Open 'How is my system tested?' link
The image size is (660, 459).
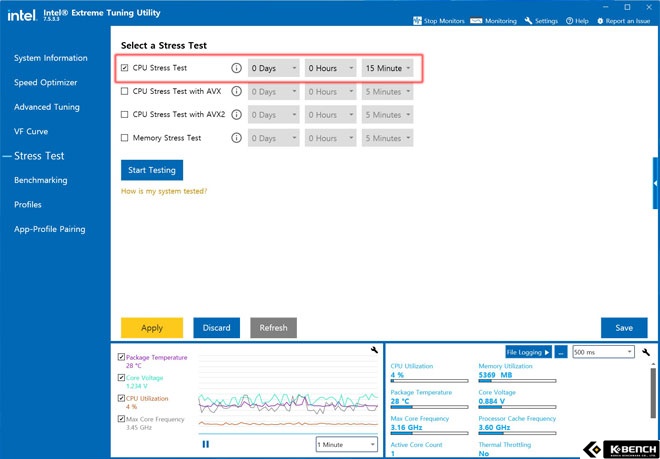point(164,191)
